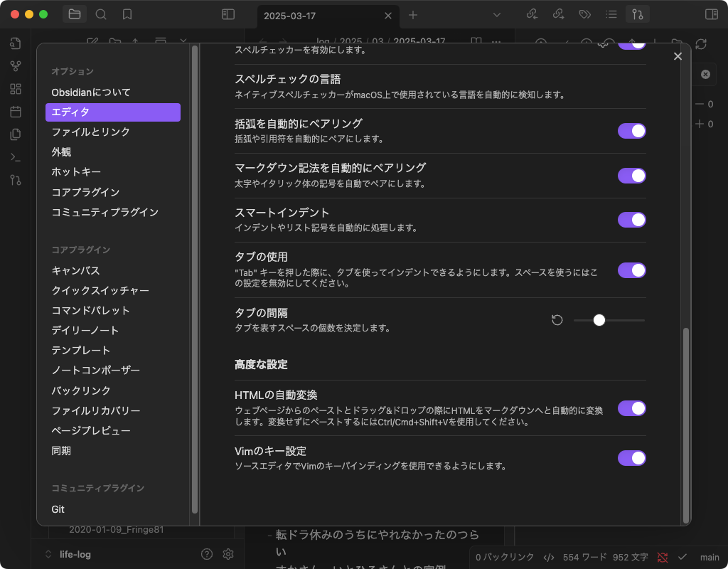
Task: Open ノートコンポーザー plugin settings
Action: (x=113, y=370)
